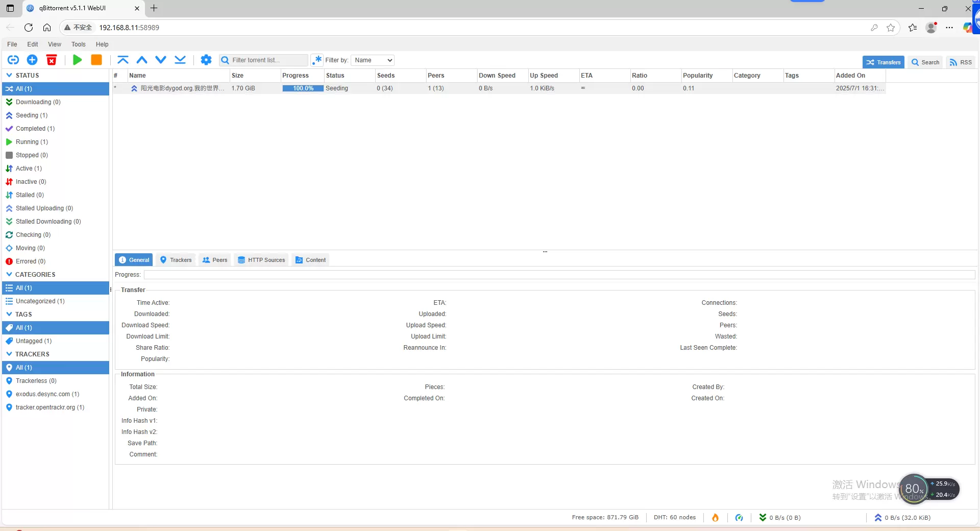The height and width of the screenshot is (531, 980).
Task: Click the torrent's 100.0% progress bar
Action: click(303, 88)
